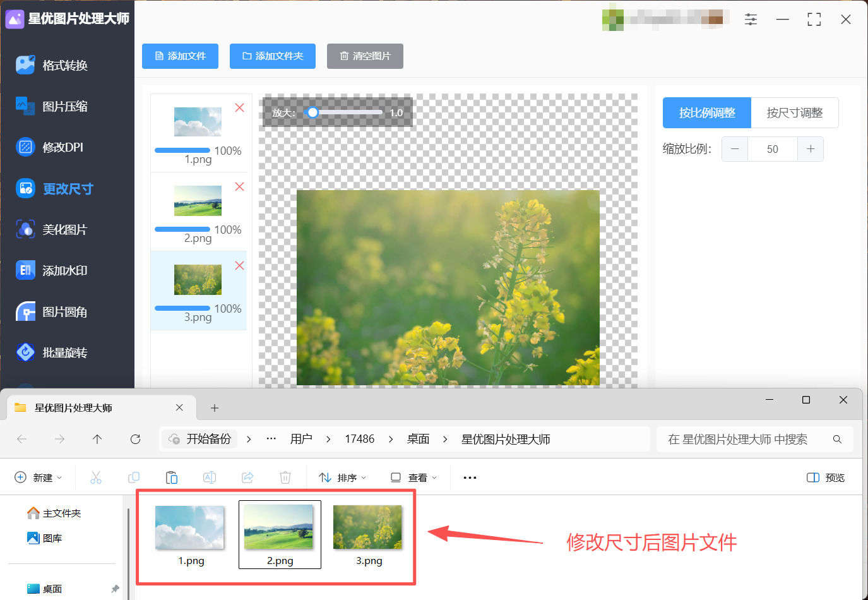
Task: Click the Paste icon in Explorer toolbar
Action: click(x=172, y=477)
